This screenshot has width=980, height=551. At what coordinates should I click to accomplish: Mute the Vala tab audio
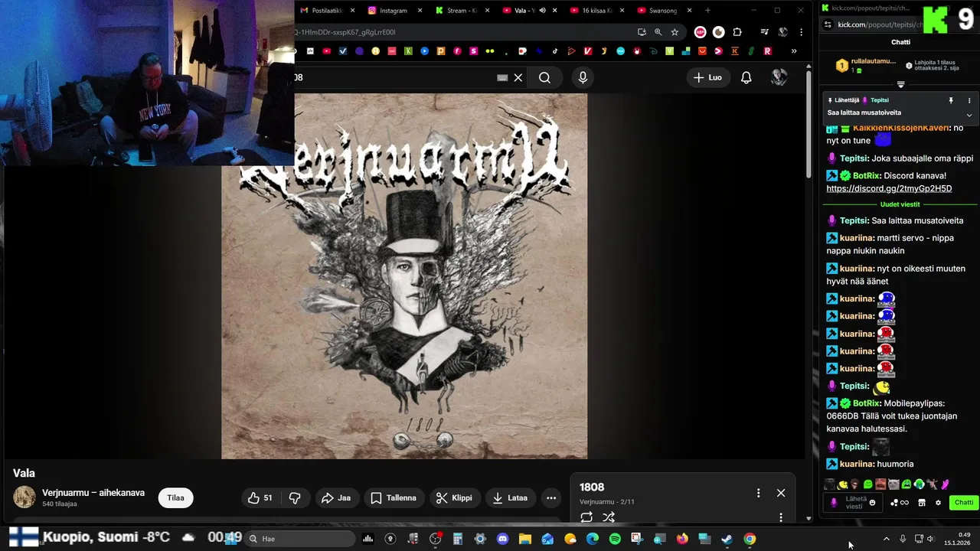(542, 11)
